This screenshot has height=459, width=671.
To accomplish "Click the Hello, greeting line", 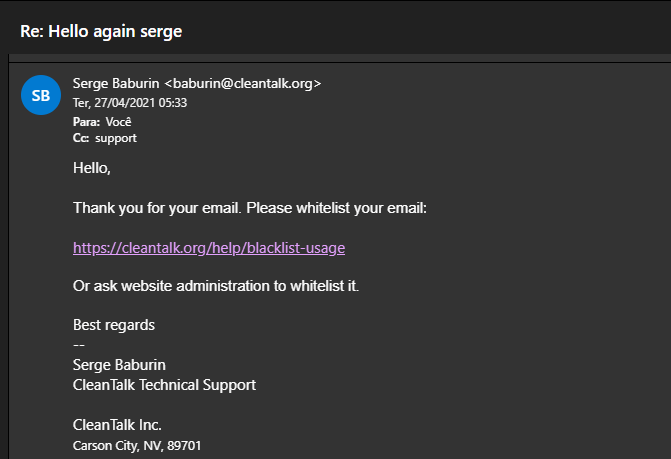I will point(92,168).
